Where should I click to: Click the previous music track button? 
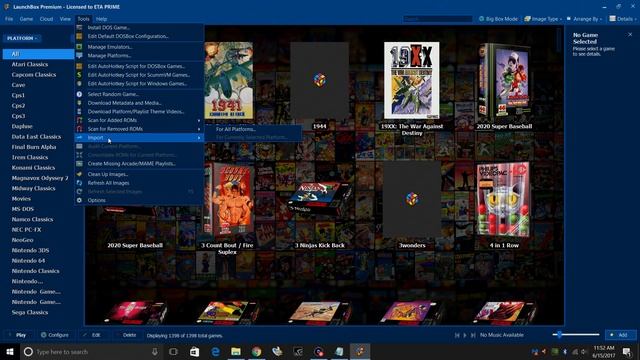(x=457, y=335)
